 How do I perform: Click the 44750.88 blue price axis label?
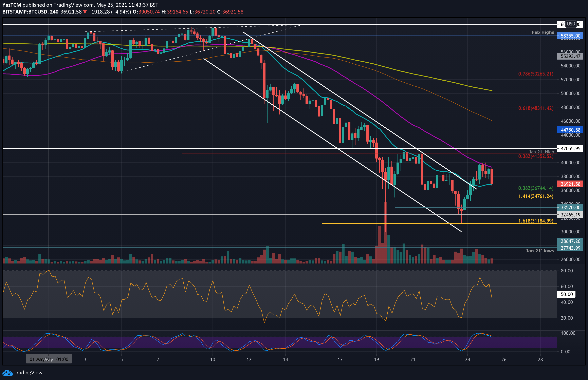point(570,130)
